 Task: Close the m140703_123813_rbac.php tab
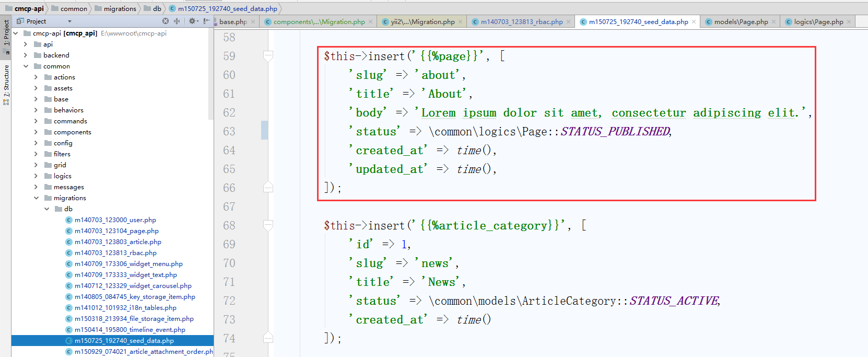tap(568, 22)
